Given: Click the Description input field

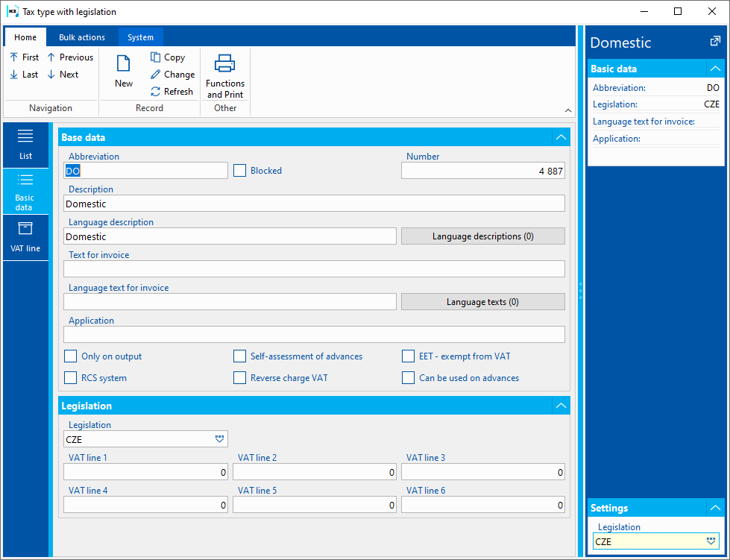Looking at the screenshot, I should [313, 204].
